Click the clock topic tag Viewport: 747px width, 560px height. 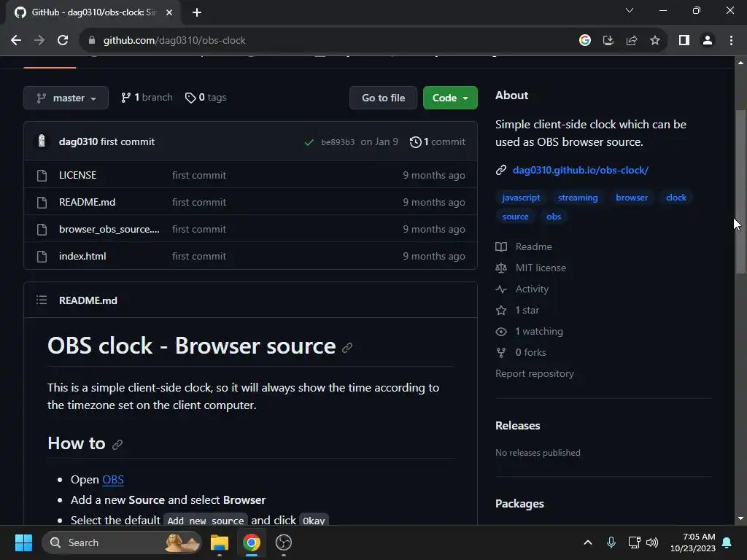pos(676,198)
